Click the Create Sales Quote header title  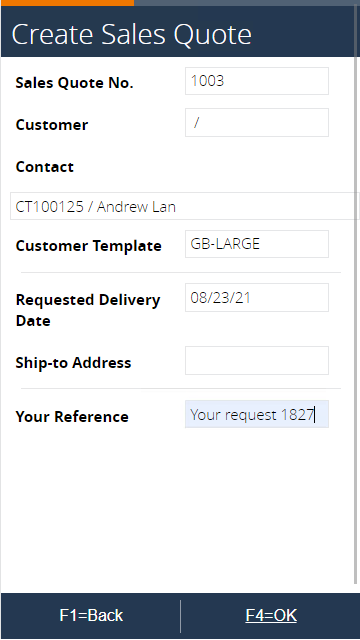point(131,34)
